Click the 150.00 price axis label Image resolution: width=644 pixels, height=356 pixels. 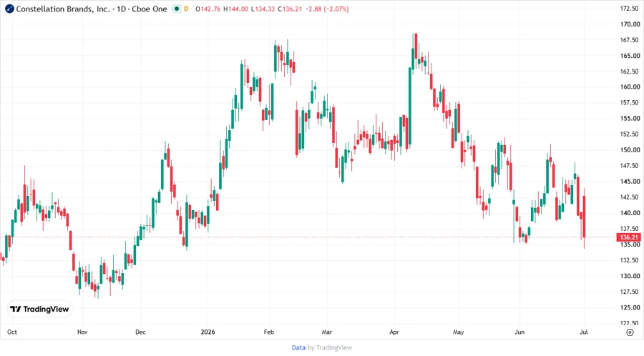pyautogui.click(x=629, y=149)
